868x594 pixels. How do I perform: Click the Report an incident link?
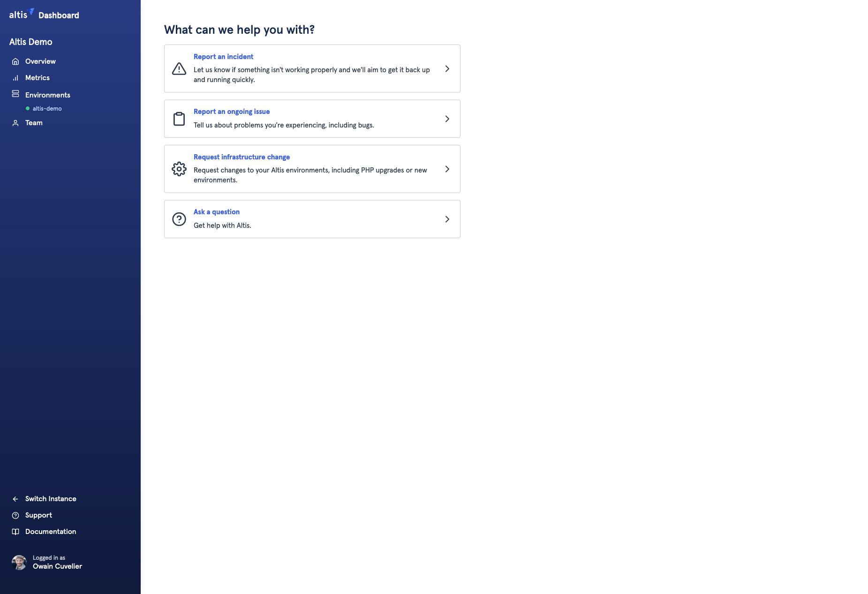223,56
